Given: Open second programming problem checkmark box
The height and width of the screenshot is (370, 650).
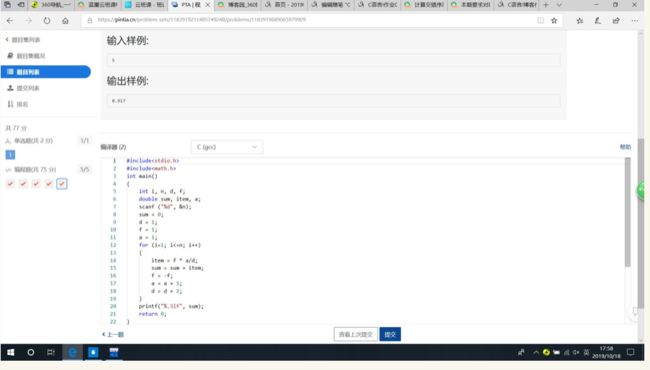Looking at the screenshot, I should coord(23,184).
